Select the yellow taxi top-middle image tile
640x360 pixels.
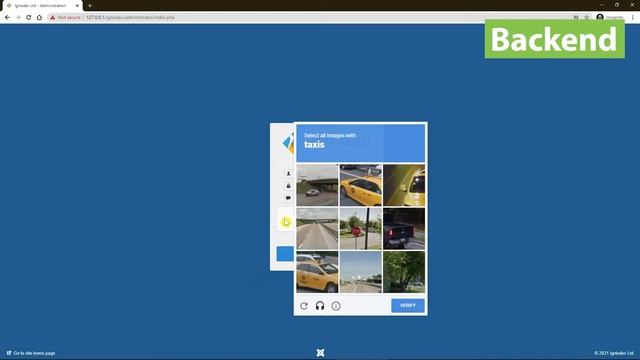tap(361, 185)
